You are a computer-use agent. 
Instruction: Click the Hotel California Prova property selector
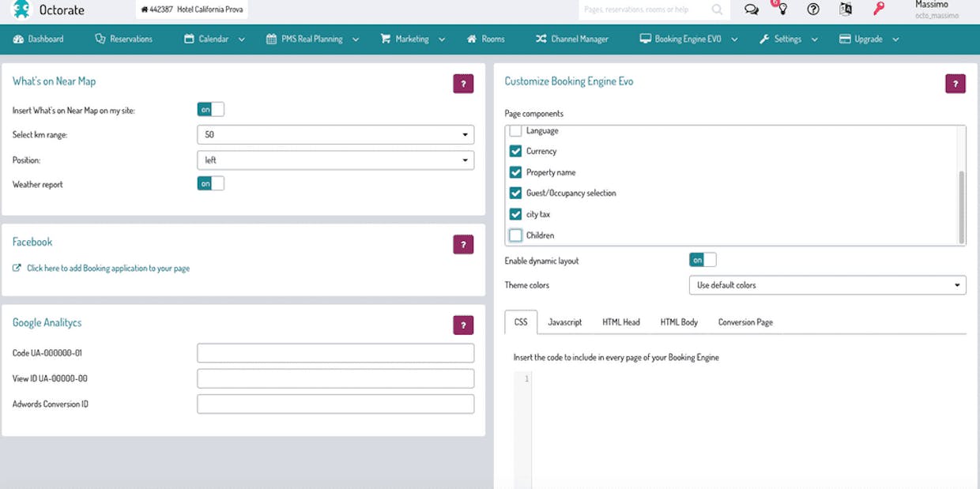[x=192, y=9]
